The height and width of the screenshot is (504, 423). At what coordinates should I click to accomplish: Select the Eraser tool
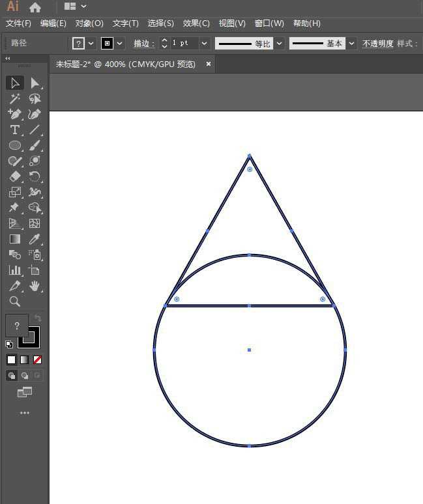[14, 176]
